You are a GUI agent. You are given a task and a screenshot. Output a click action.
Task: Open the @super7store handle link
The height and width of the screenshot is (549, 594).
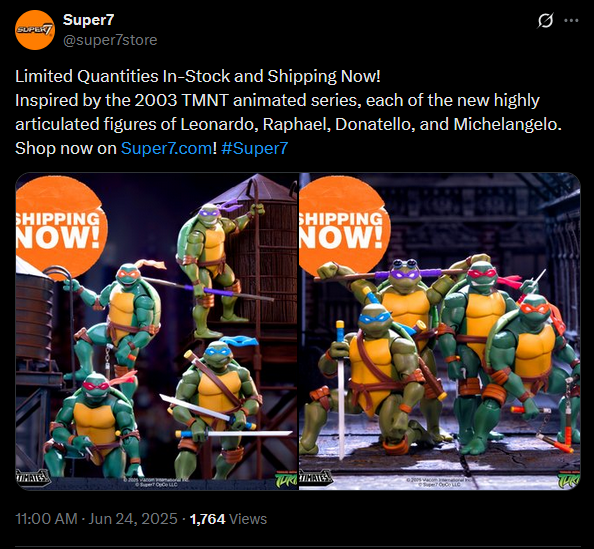[x=110, y=40]
